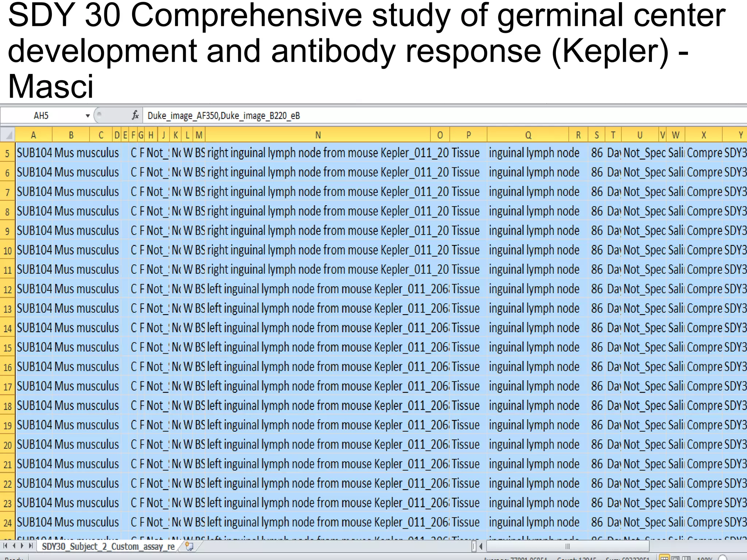This screenshot has height=560, width=747.
Task: Select column B header
Action: pyautogui.click(x=71, y=135)
